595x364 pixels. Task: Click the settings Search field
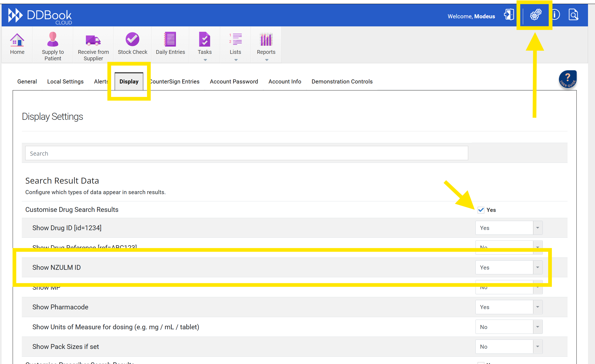(x=247, y=153)
